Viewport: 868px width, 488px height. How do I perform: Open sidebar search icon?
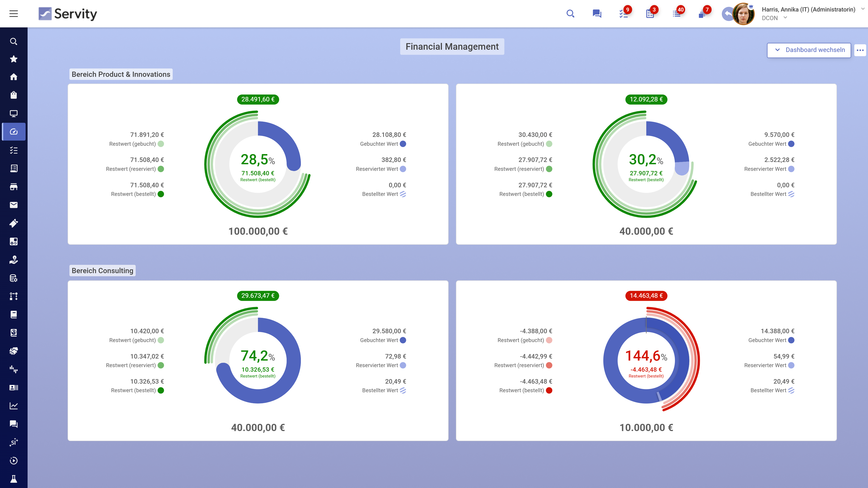14,41
